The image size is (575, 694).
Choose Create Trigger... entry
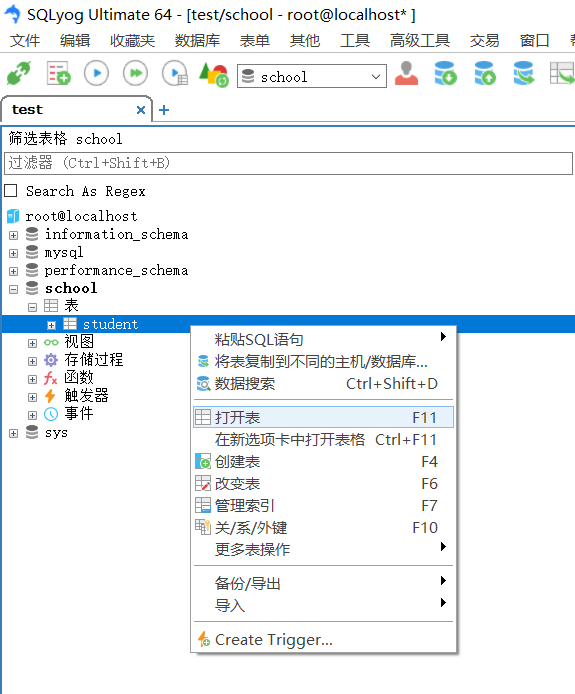pyautogui.click(x=324, y=640)
